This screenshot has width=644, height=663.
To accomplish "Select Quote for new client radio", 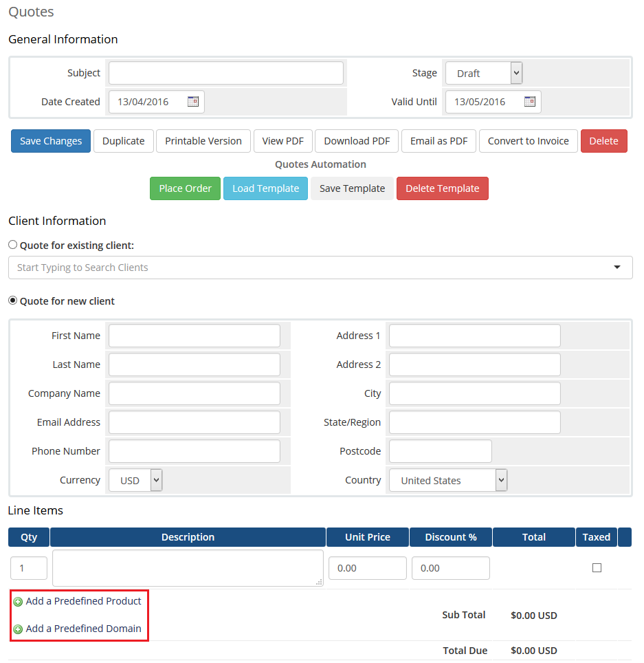I will point(12,301).
